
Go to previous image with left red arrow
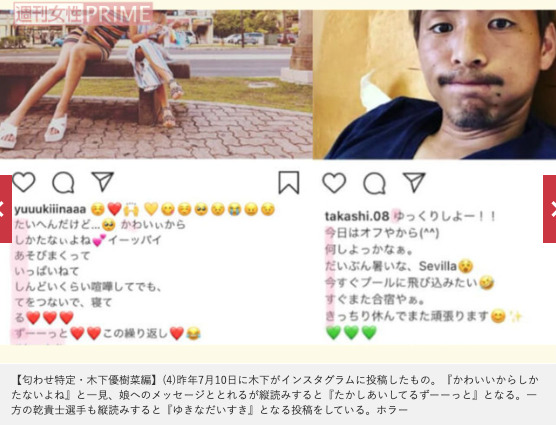[6, 209]
